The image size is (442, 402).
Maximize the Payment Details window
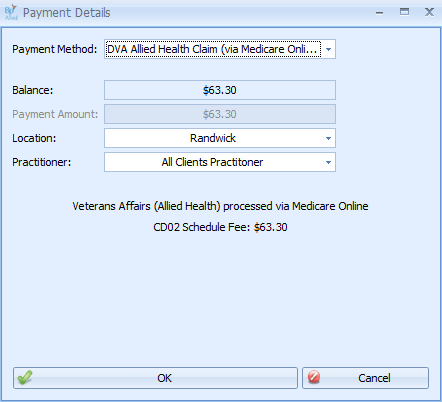pos(404,12)
